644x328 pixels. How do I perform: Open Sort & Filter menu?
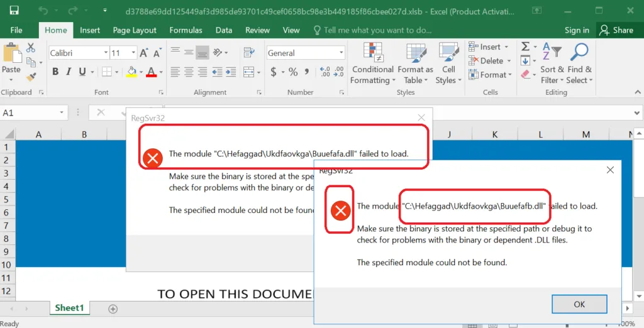tap(552, 63)
